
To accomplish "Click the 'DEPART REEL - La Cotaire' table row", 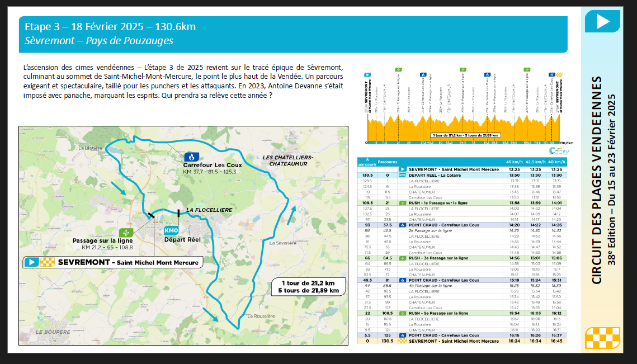I will pos(462,175).
